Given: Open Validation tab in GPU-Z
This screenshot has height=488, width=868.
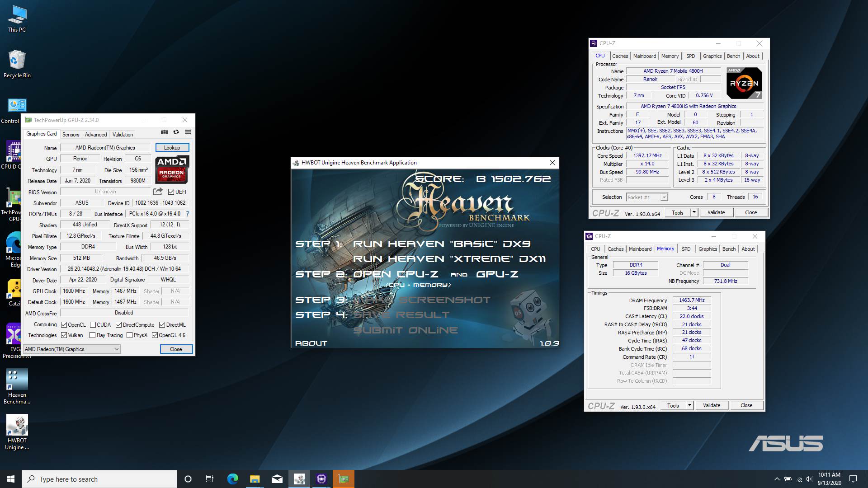Looking at the screenshot, I should 123,134.
